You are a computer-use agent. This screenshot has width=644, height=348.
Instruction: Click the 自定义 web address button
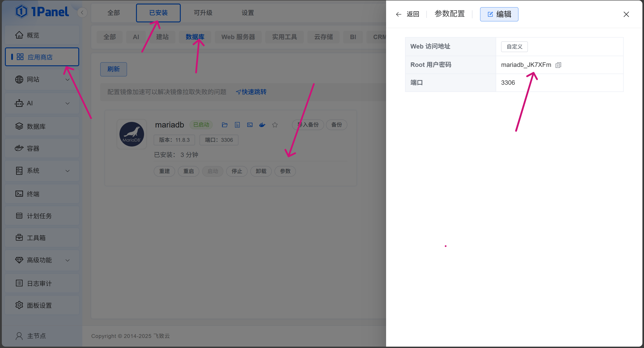coord(514,47)
